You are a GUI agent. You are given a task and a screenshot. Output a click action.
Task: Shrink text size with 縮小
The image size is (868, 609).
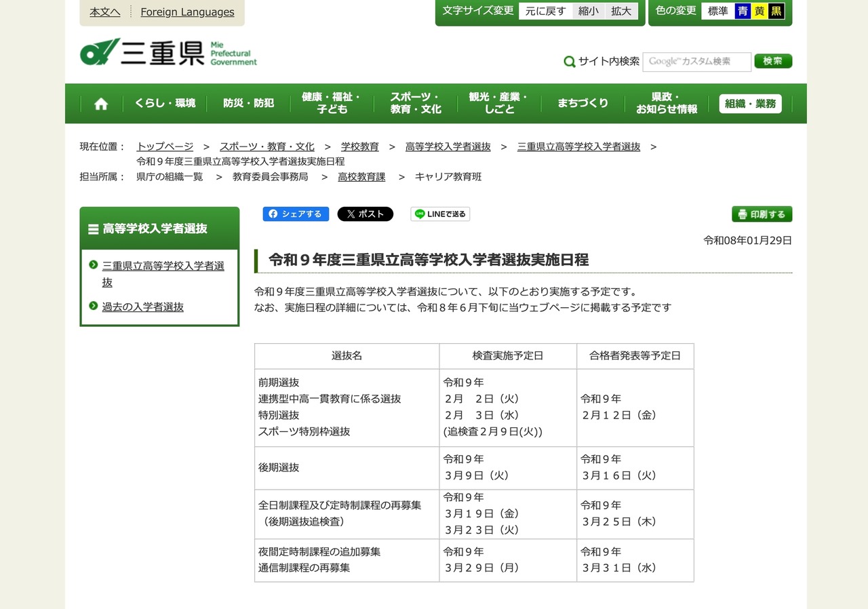click(x=589, y=12)
